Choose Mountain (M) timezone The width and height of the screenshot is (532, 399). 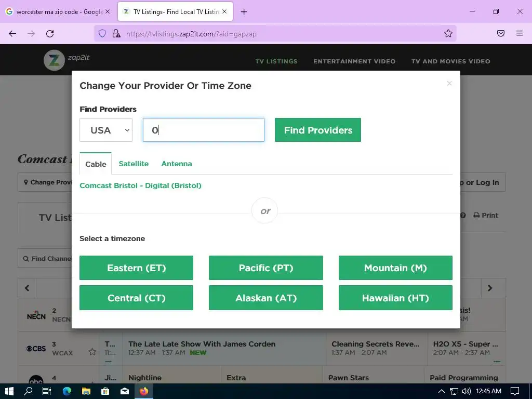tap(395, 268)
